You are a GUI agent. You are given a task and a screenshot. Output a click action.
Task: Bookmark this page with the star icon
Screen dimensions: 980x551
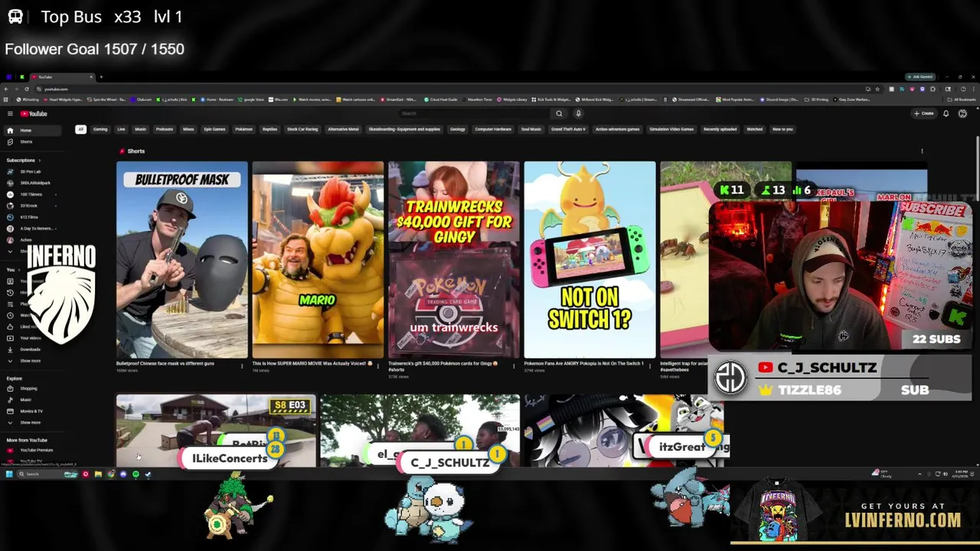pyautogui.click(x=877, y=89)
